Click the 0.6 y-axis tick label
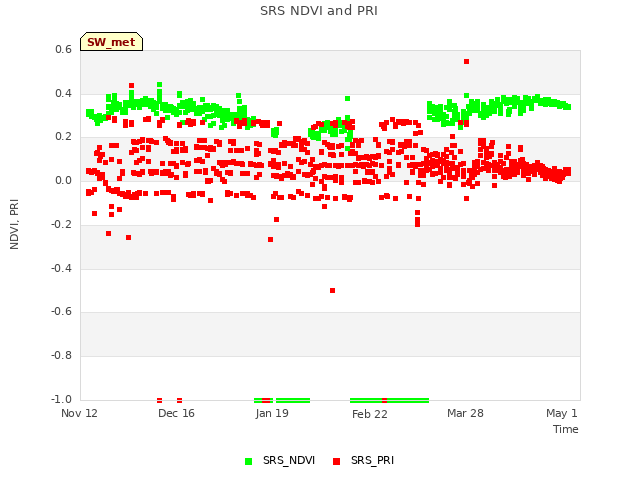 tap(63, 49)
